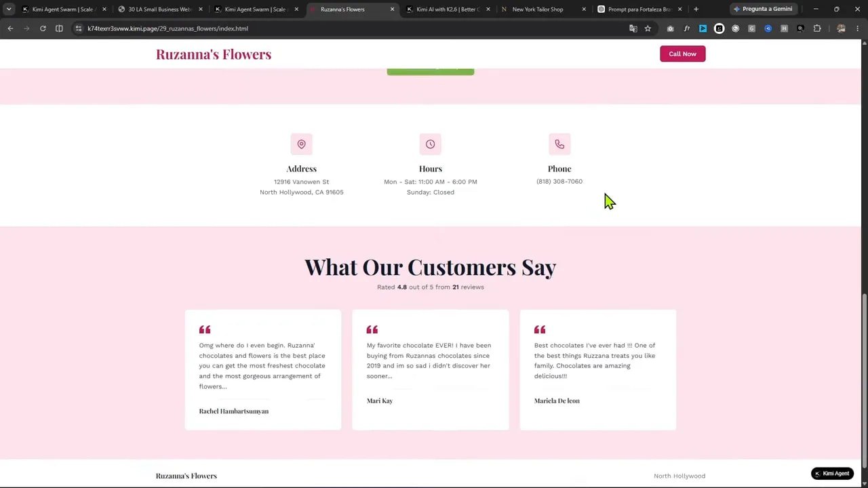
Task: Open the Ruzanna's Flowers header logo link
Action: 214,54
